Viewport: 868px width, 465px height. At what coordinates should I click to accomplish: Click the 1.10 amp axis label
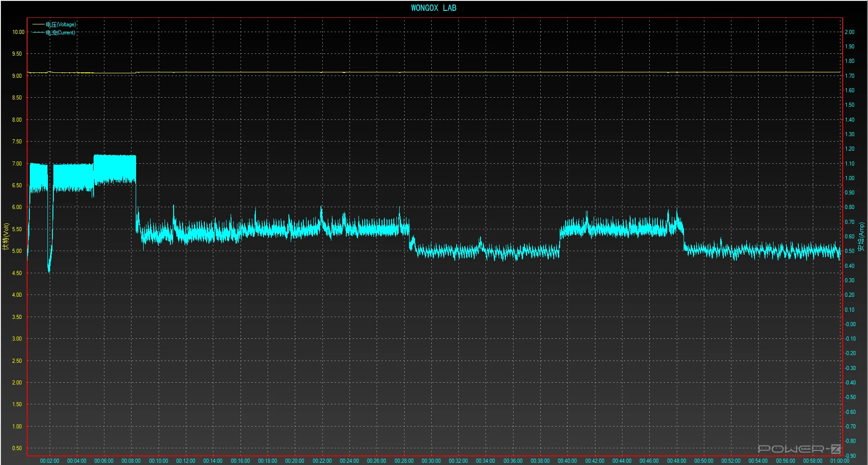tap(850, 164)
